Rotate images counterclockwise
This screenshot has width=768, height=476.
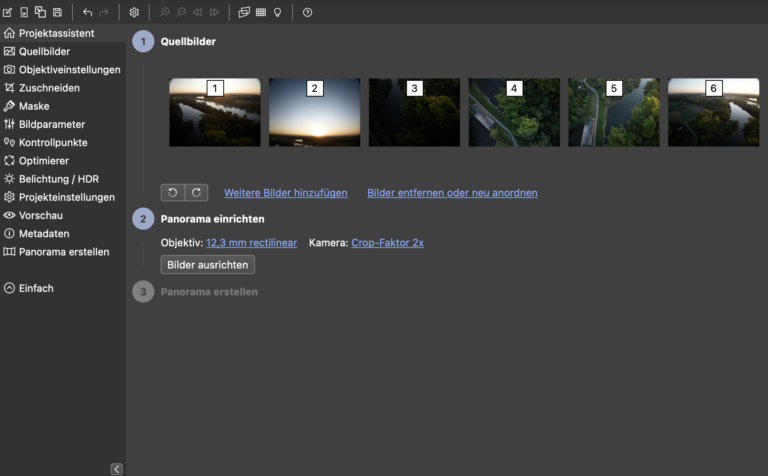click(x=173, y=192)
